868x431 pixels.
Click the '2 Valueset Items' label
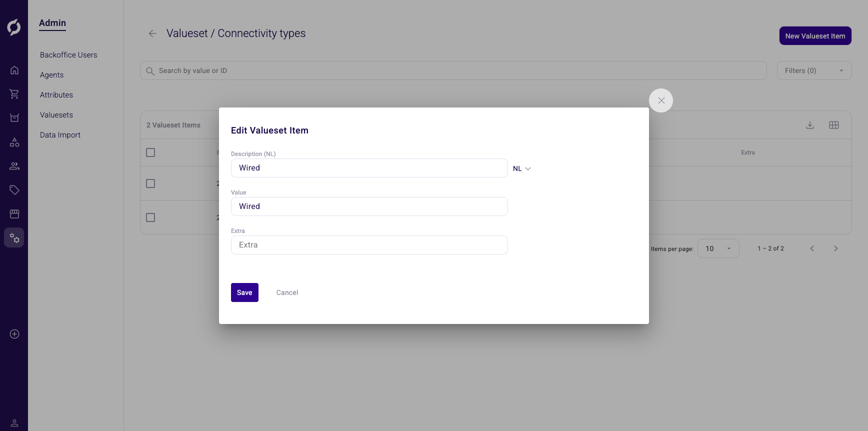coord(173,125)
